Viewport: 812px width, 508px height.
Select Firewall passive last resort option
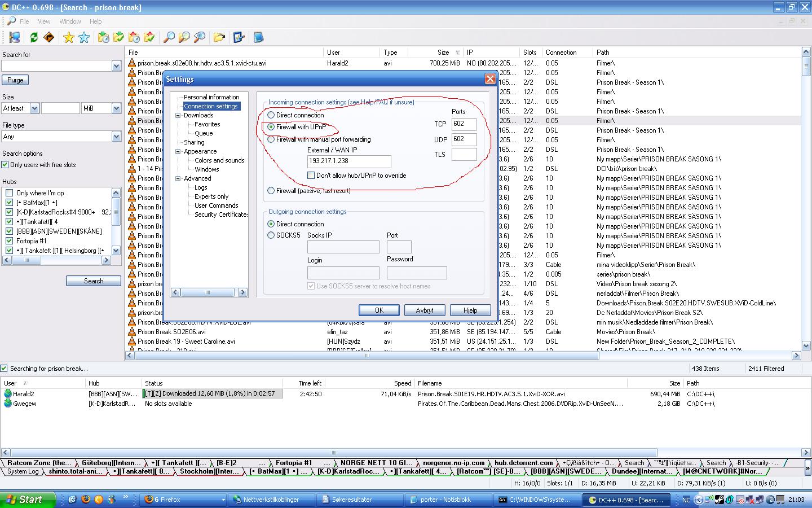pos(271,191)
